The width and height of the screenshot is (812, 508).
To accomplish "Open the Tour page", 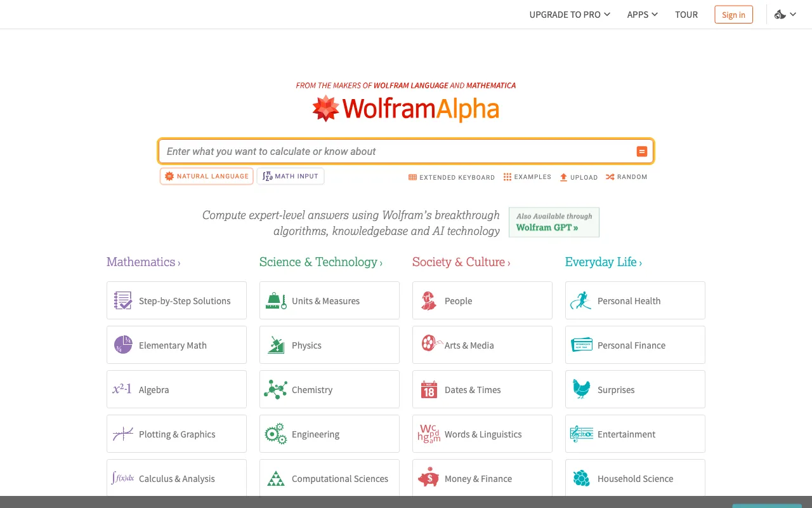I will click(686, 15).
